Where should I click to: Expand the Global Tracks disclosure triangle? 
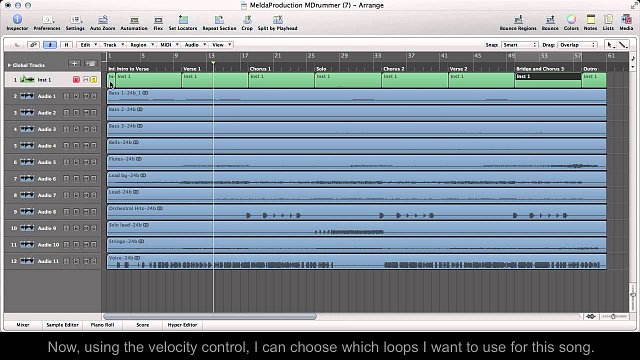[9, 65]
